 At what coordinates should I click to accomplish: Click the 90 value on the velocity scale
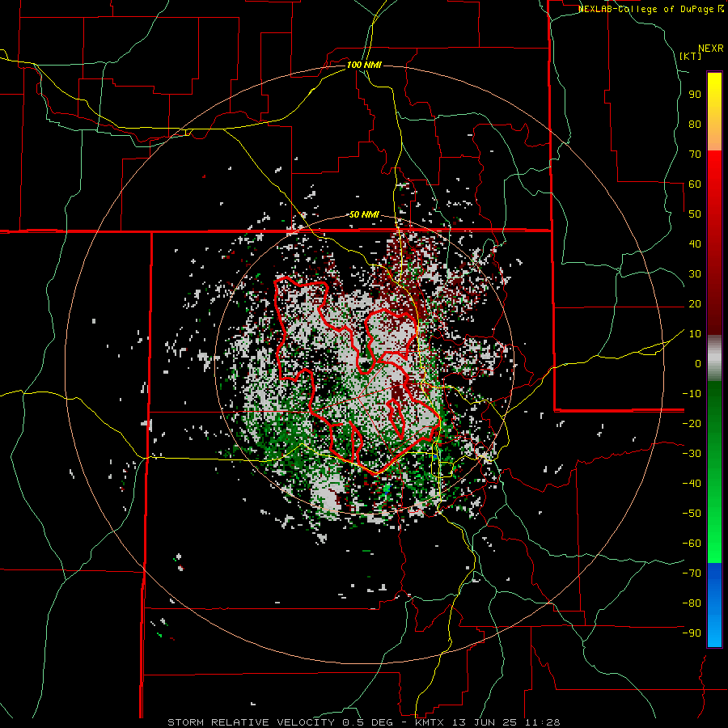tap(695, 95)
